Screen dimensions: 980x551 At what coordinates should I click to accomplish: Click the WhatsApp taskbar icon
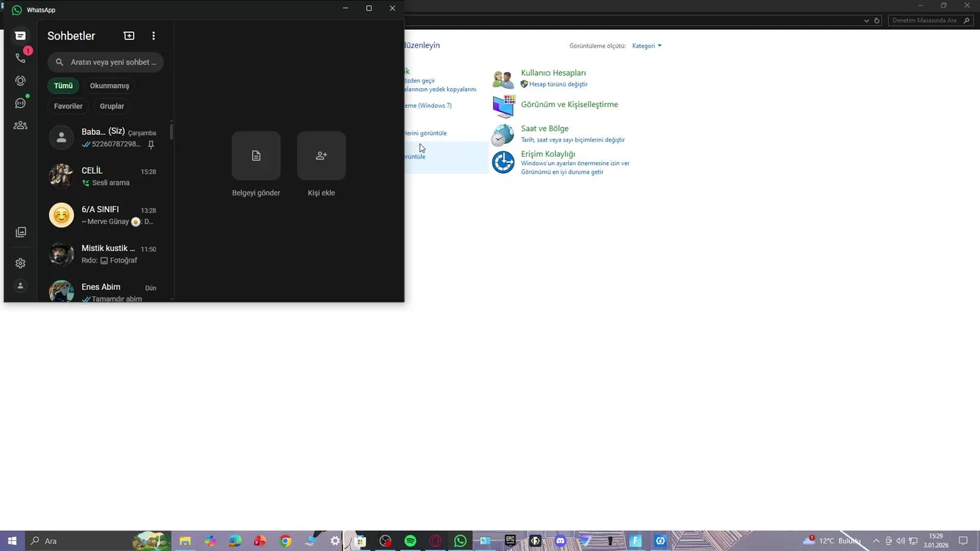[x=460, y=541]
